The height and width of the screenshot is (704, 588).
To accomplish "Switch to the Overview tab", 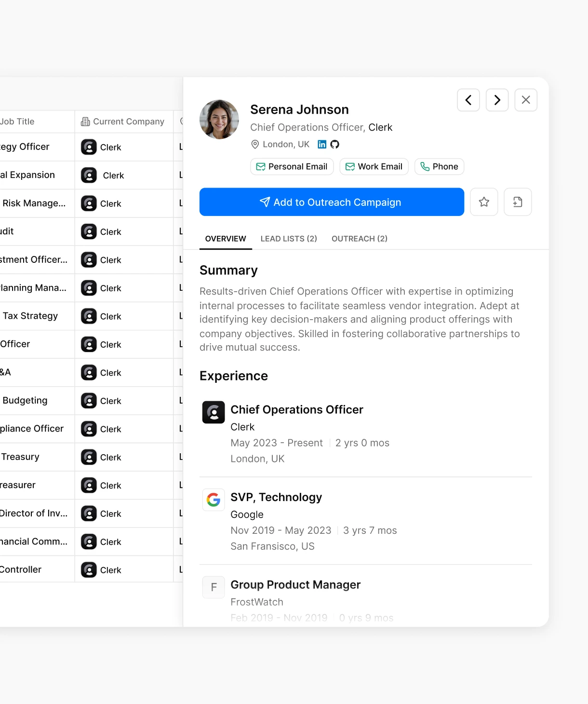I will (226, 239).
